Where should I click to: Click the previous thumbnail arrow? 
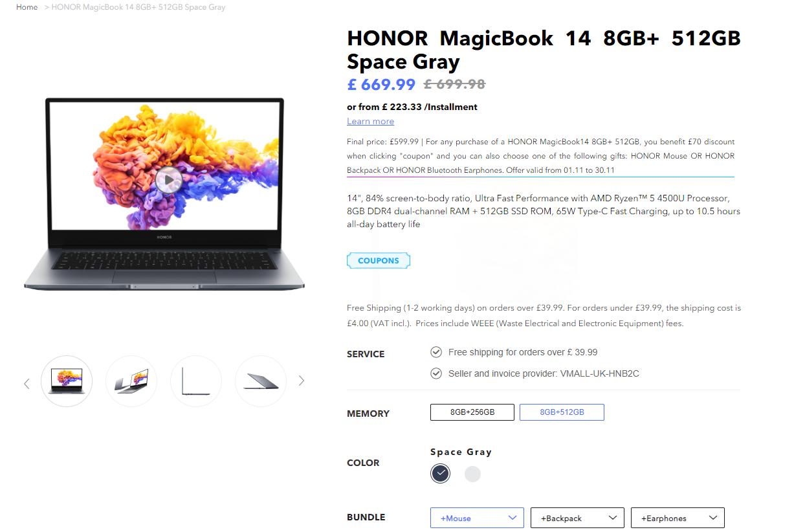pyautogui.click(x=27, y=383)
